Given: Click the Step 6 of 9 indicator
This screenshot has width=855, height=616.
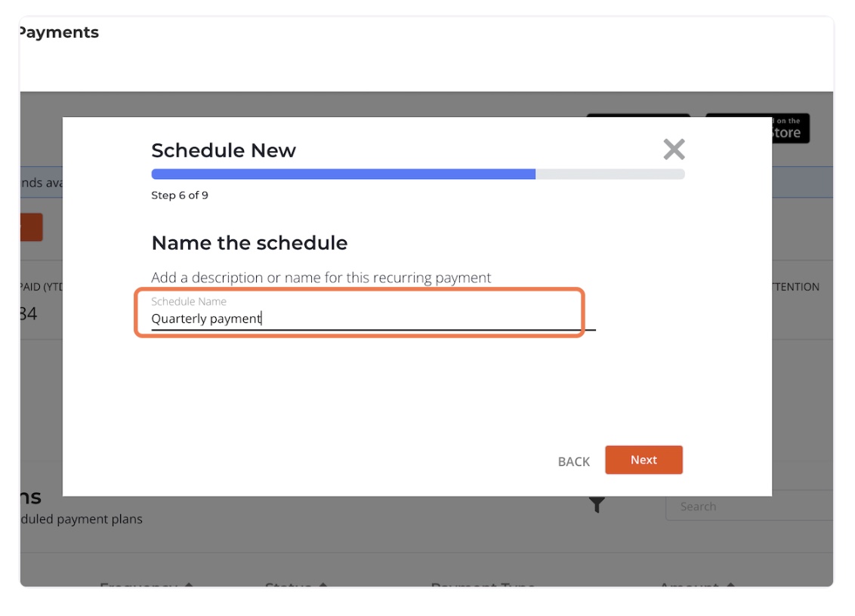Looking at the screenshot, I should point(180,196).
